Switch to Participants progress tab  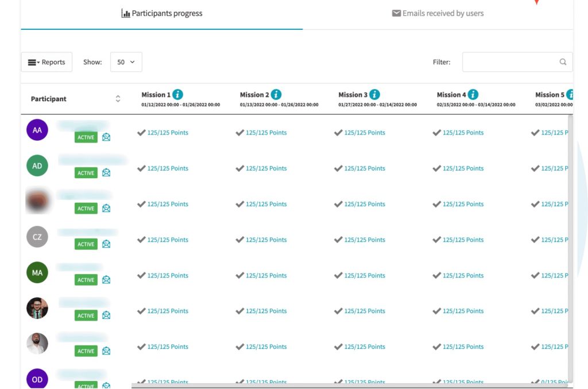161,14
